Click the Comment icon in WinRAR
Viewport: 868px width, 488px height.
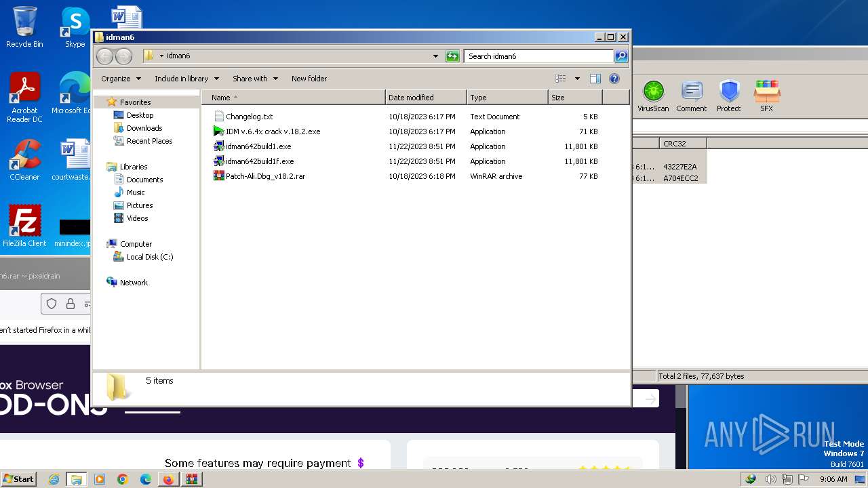coord(691,96)
